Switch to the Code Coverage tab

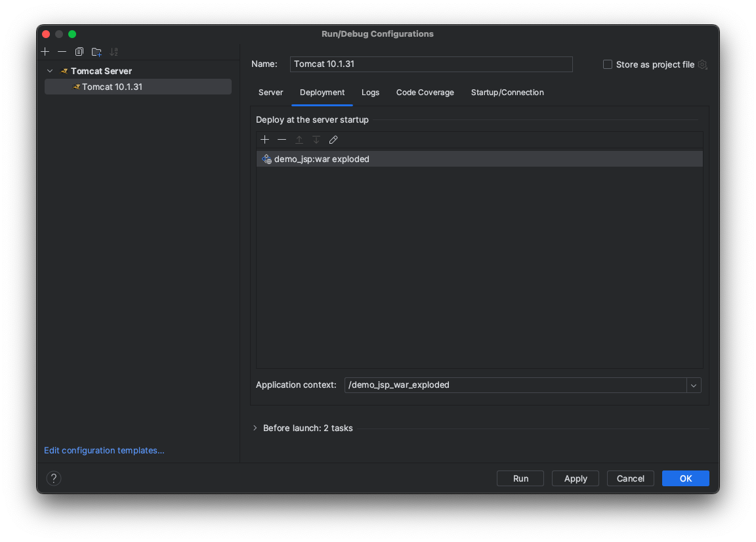(425, 93)
